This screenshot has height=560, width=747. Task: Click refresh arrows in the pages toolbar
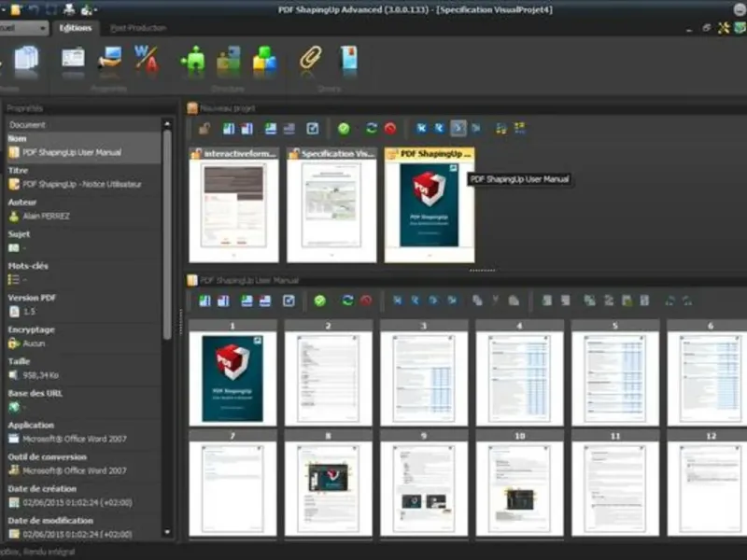pos(347,301)
